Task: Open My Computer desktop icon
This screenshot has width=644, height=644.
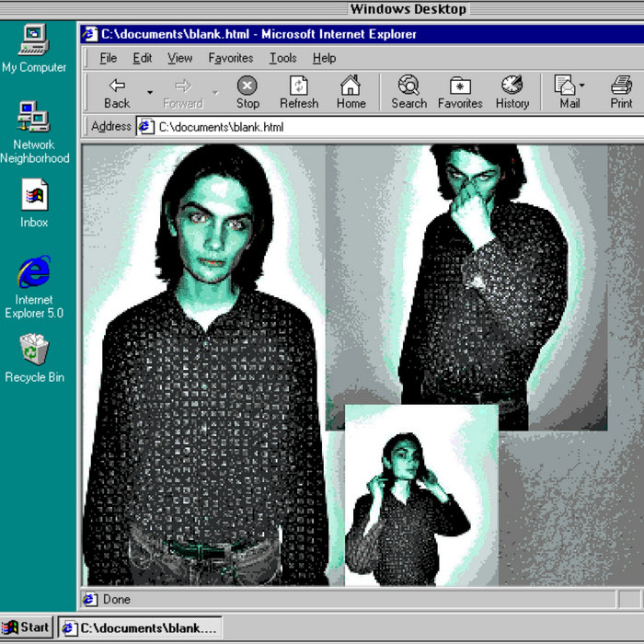Action: coord(34,40)
